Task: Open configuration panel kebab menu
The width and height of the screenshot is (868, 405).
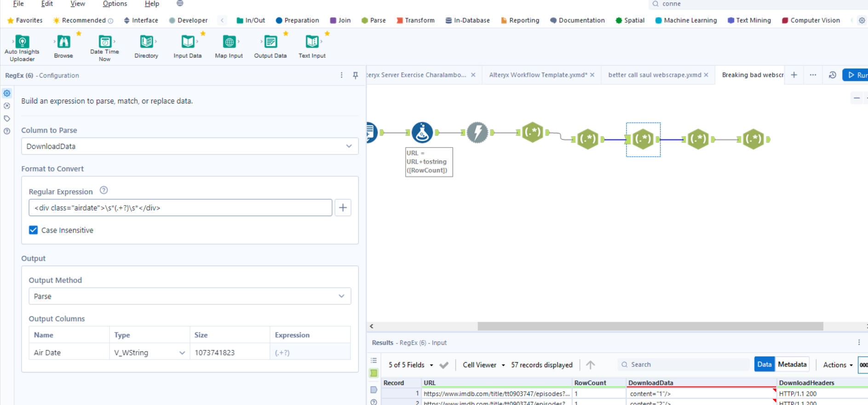Action: (x=341, y=75)
